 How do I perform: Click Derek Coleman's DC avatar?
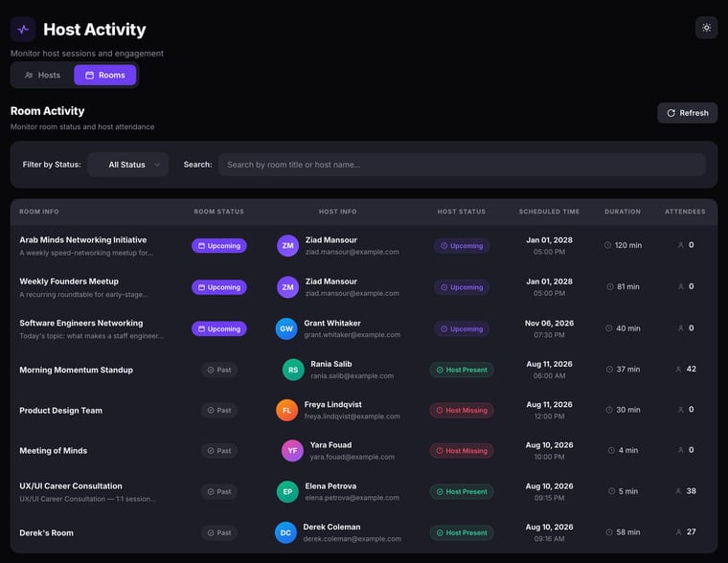coord(286,532)
